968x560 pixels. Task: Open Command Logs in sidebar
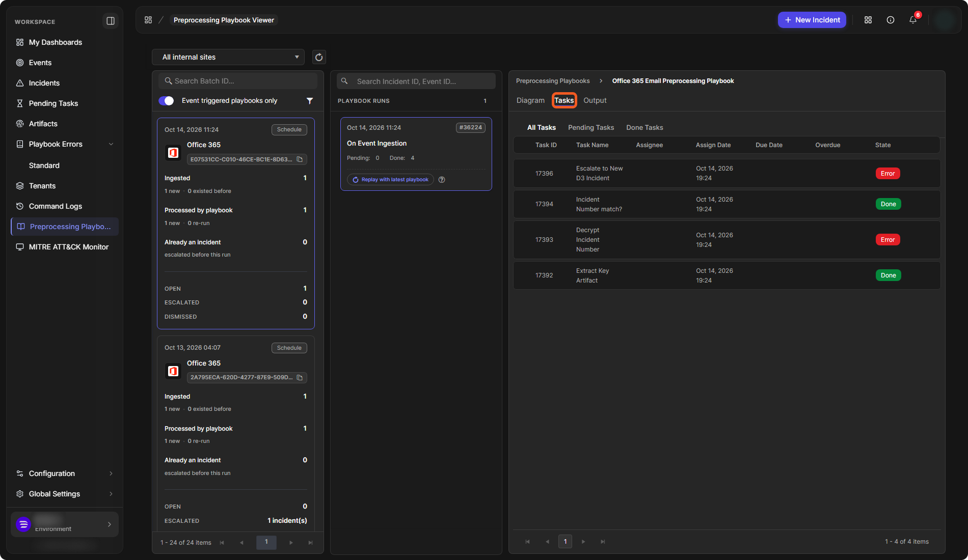tap(65, 206)
